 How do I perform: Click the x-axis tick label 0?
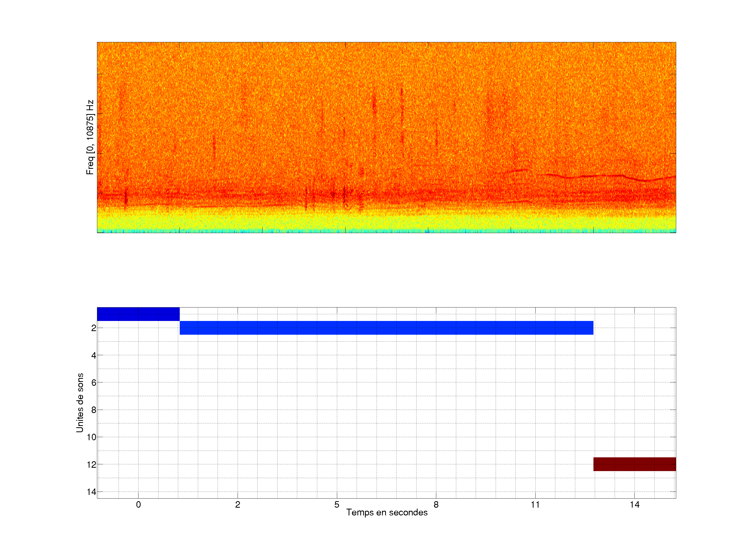pyautogui.click(x=138, y=505)
